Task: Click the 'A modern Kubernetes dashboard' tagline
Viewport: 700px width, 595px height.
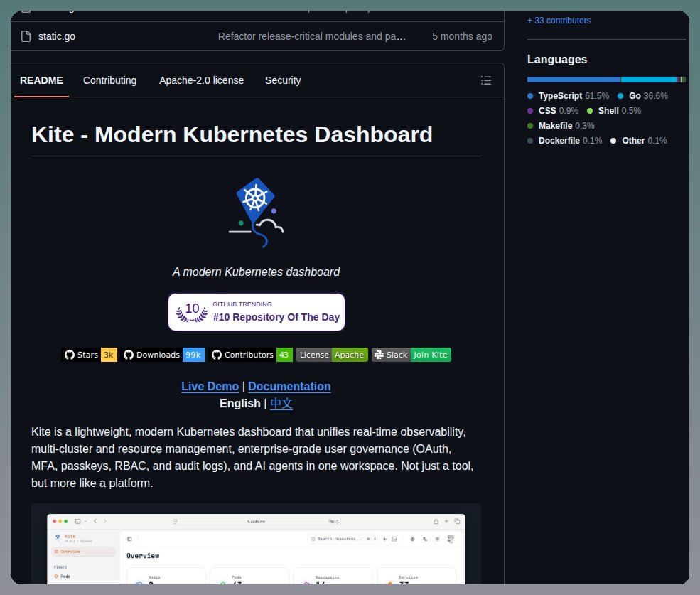Action: point(257,272)
